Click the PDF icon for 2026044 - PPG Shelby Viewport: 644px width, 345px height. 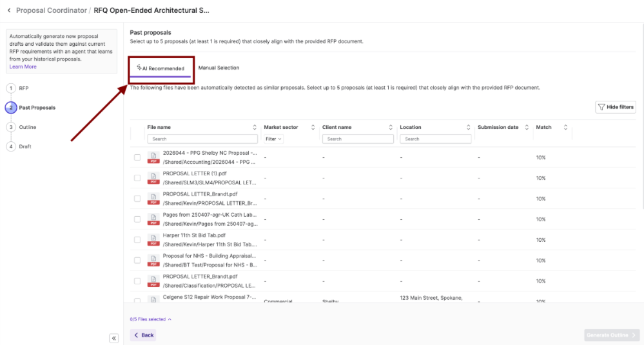pos(153,158)
